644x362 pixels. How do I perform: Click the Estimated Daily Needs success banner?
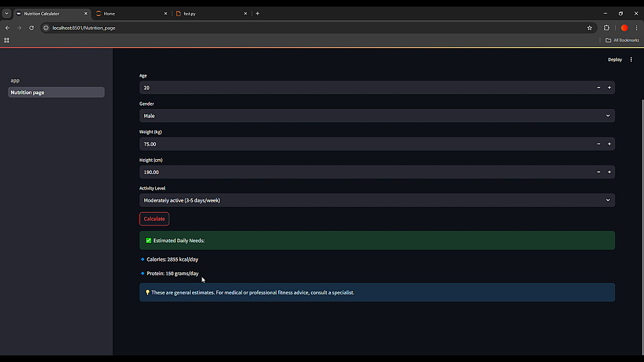[377, 240]
